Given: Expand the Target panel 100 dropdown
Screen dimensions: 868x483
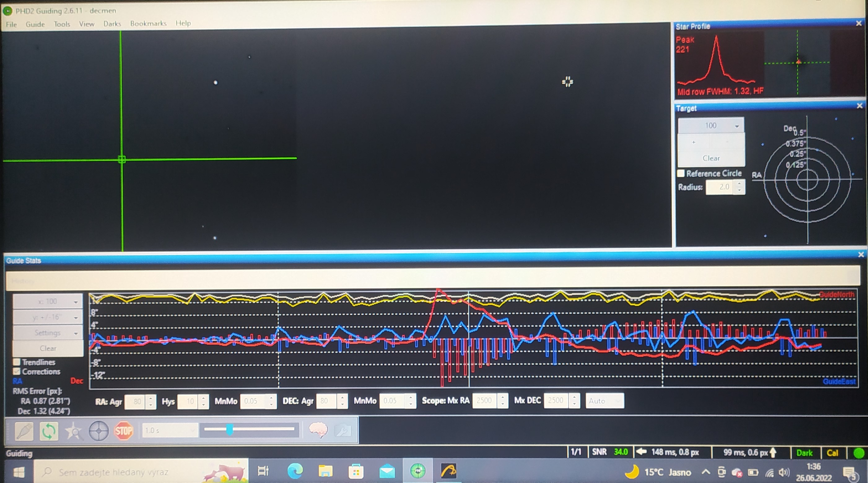Looking at the screenshot, I should point(711,126).
